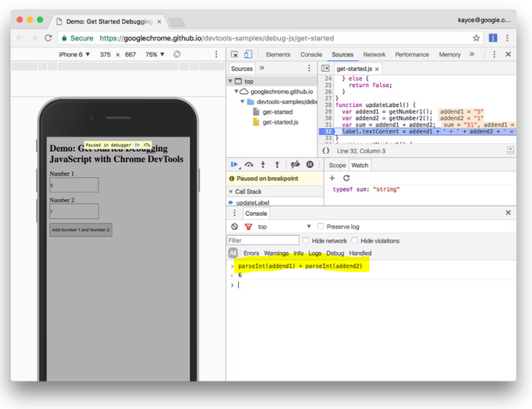
Task: Bookmark this page with star
Action: 476,38
